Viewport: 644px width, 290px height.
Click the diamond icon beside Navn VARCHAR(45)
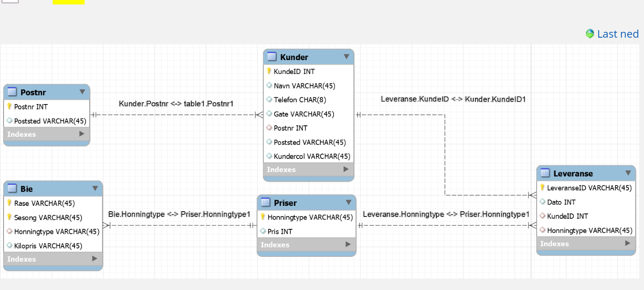[269, 85]
